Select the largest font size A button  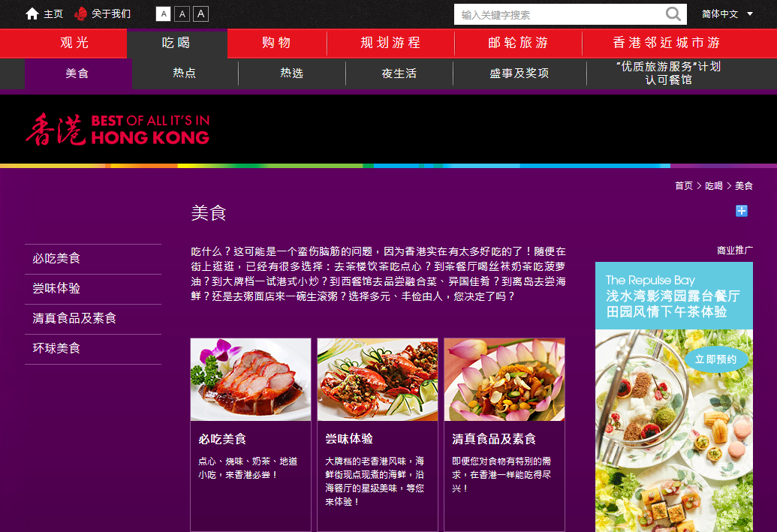200,14
